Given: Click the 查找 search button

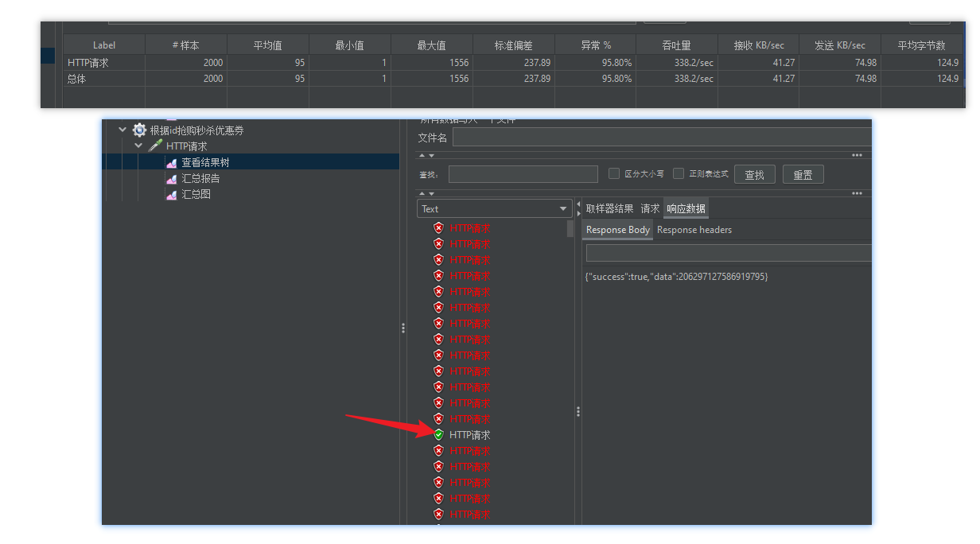Looking at the screenshot, I should 754,174.
